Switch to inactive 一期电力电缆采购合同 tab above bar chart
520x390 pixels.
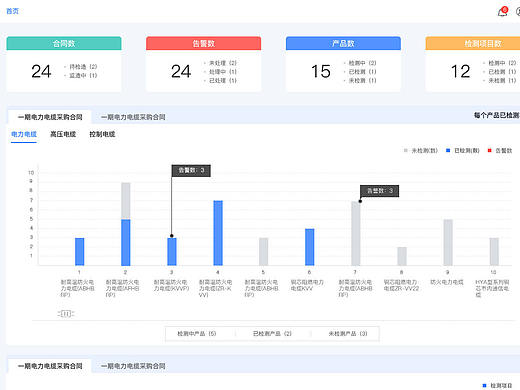(133, 117)
